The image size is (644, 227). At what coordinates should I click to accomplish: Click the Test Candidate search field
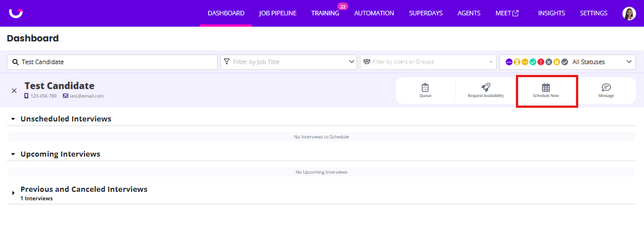coord(112,62)
